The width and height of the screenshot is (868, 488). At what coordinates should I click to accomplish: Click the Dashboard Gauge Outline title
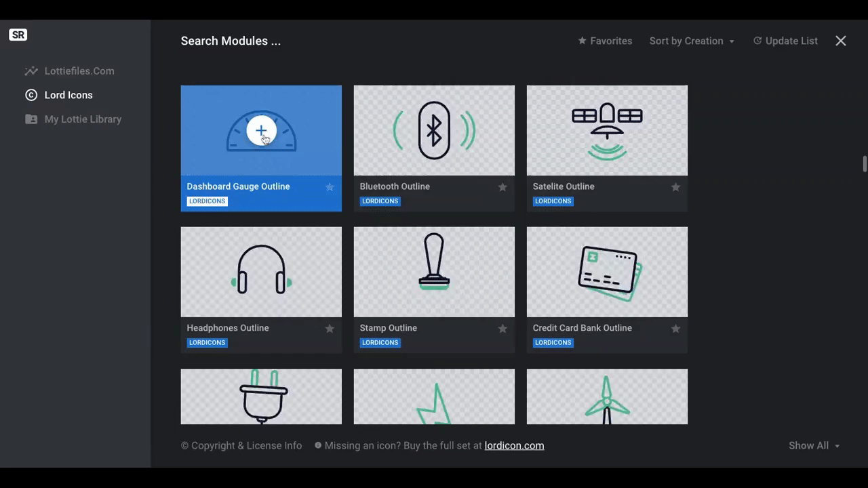click(x=238, y=186)
